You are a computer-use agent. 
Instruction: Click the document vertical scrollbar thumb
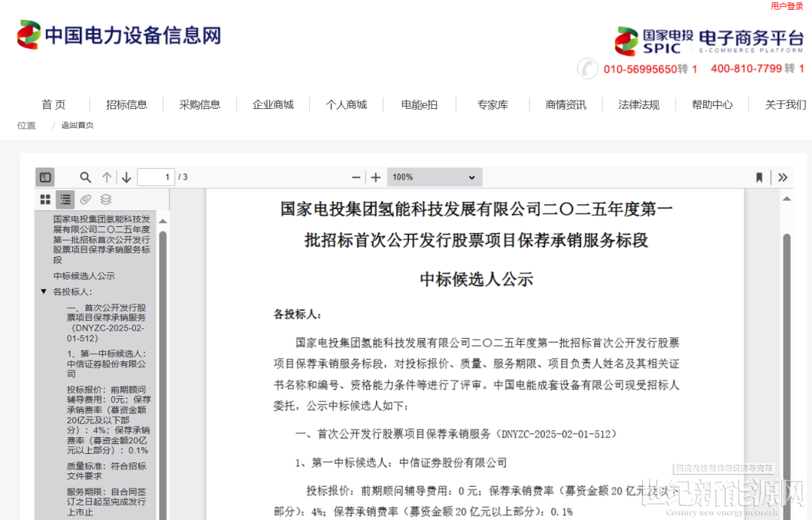(786, 376)
